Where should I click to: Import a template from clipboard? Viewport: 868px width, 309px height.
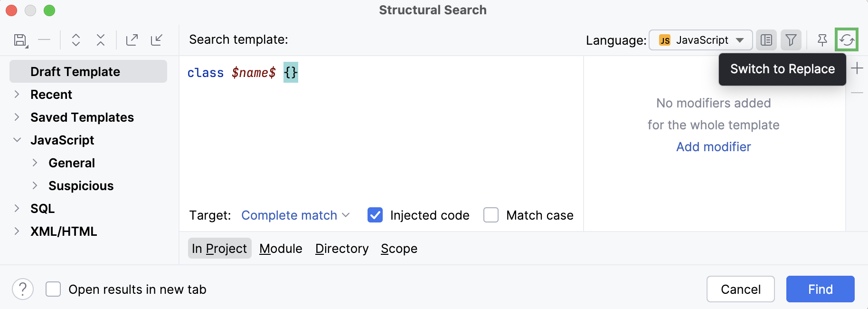157,40
